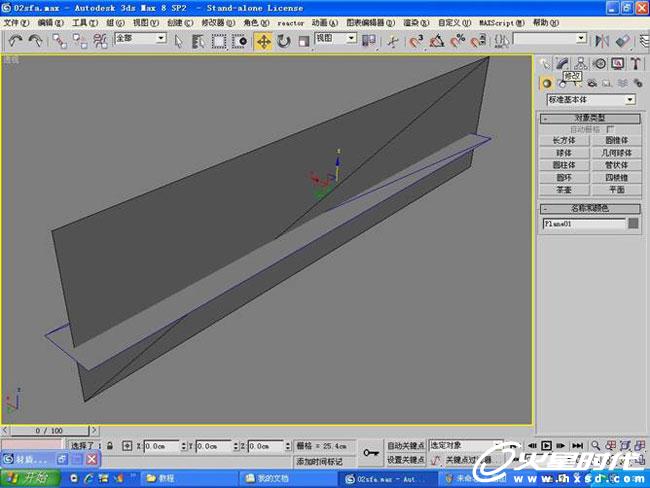Click the 长方体 box button

click(564, 141)
